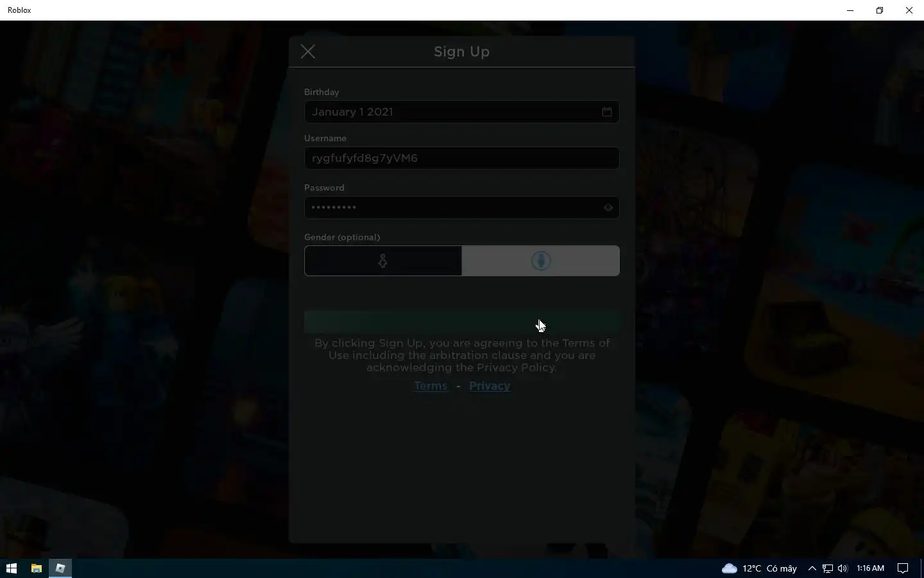Click the green Sign Up button
This screenshot has width=924, height=578.
[462, 322]
